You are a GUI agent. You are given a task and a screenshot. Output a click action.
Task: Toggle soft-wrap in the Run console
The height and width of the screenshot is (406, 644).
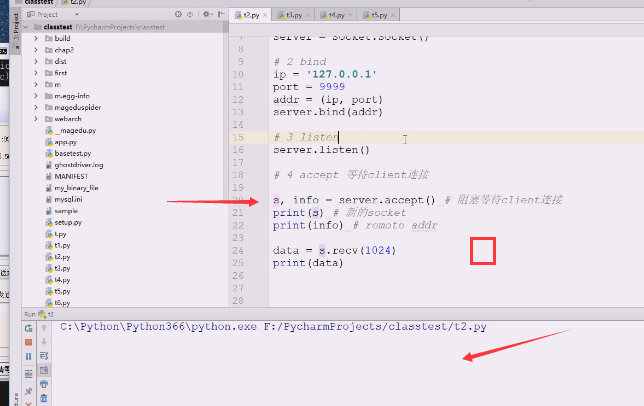coord(44,356)
